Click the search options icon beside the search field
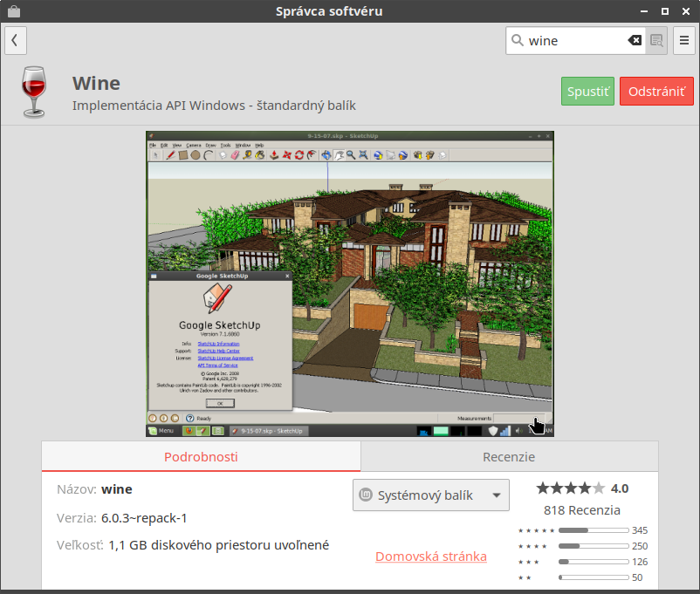 pyautogui.click(x=656, y=40)
